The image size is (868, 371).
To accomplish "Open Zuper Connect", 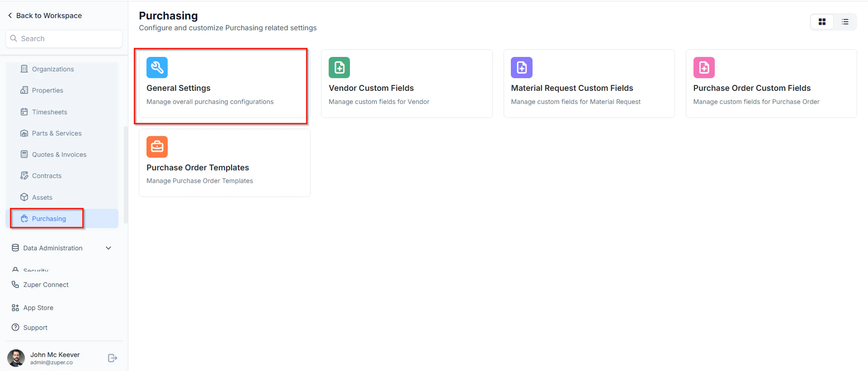I will [x=46, y=285].
